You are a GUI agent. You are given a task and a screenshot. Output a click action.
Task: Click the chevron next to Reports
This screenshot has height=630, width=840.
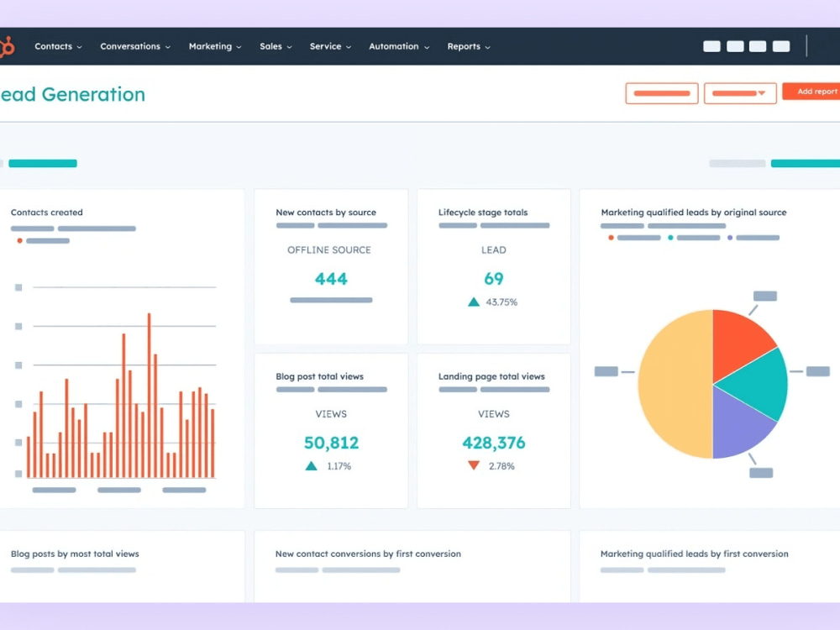pos(487,47)
